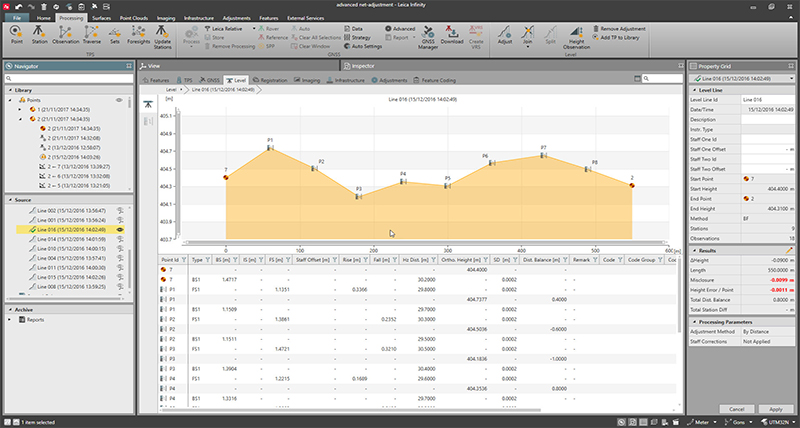
Task: Switch to the GNSS view tab
Action: point(210,78)
